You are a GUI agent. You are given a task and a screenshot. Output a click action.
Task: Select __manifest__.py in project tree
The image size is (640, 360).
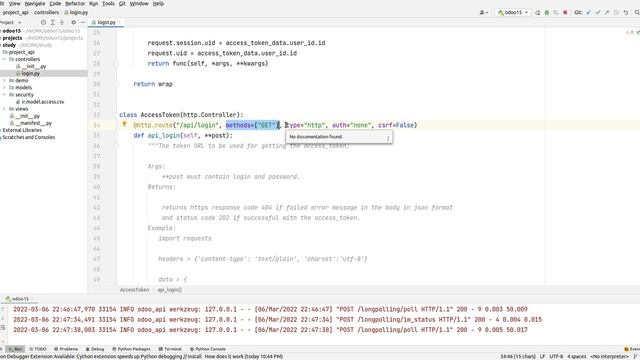33,123
